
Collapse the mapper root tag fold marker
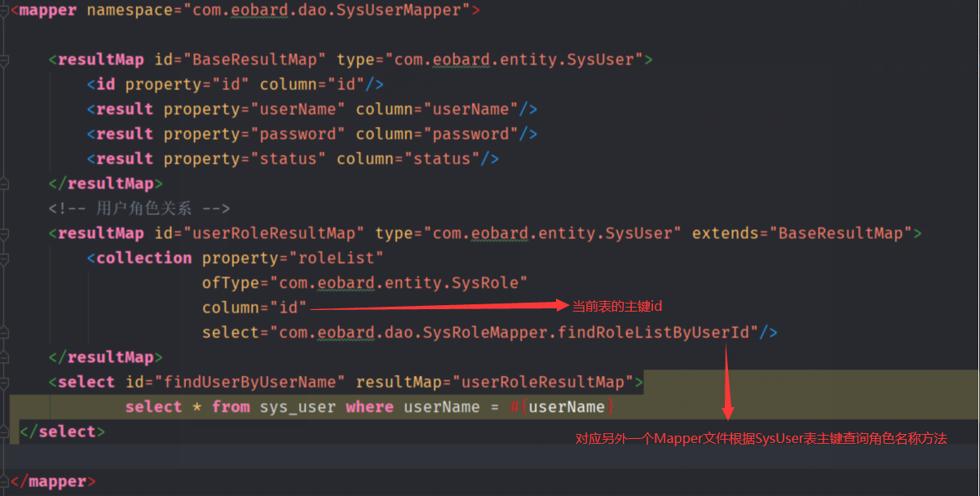(x=4, y=11)
